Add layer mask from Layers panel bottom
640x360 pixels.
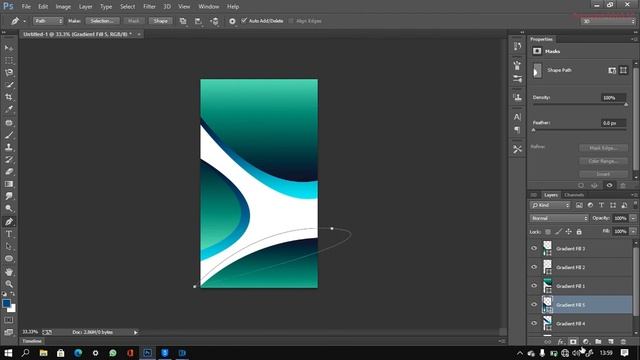point(573,341)
